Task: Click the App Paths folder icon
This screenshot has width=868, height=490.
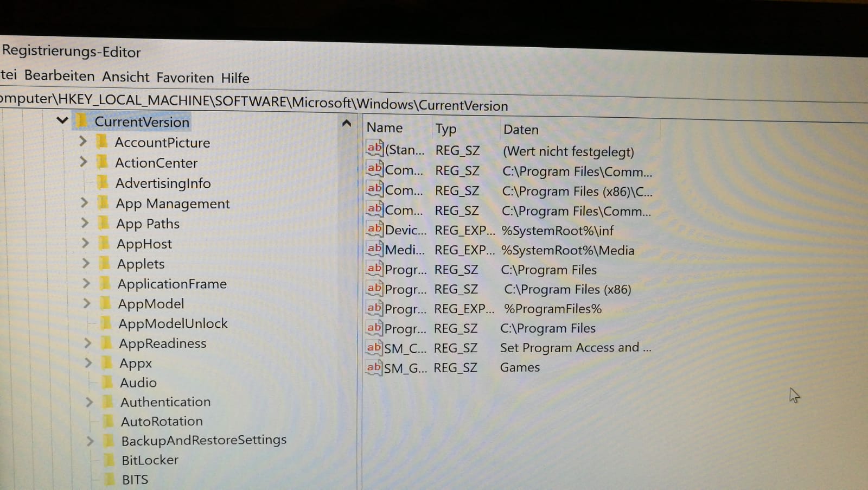Action: 104,223
